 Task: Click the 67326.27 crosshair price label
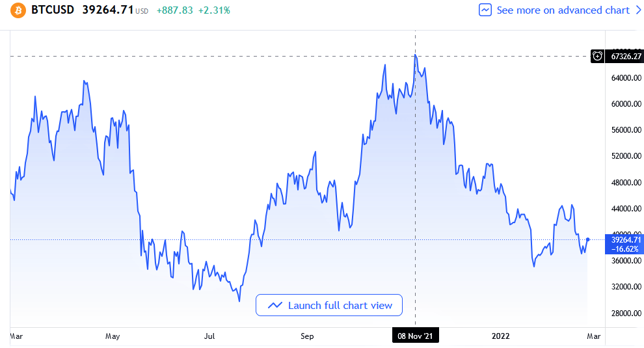click(x=625, y=57)
